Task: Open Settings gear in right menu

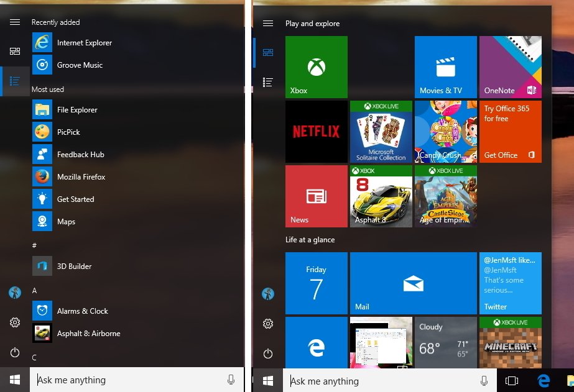Action: click(x=268, y=324)
